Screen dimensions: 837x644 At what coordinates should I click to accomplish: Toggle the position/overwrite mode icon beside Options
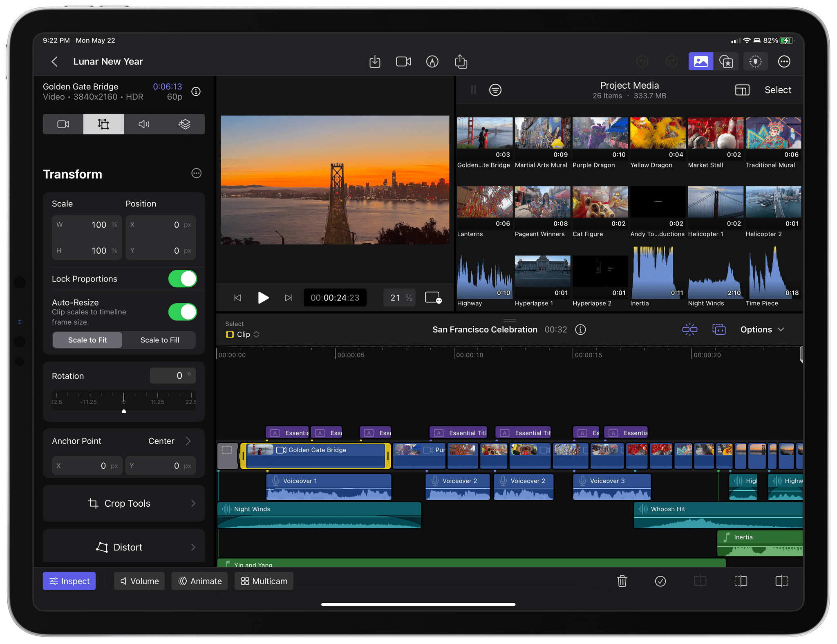click(x=719, y=330)
